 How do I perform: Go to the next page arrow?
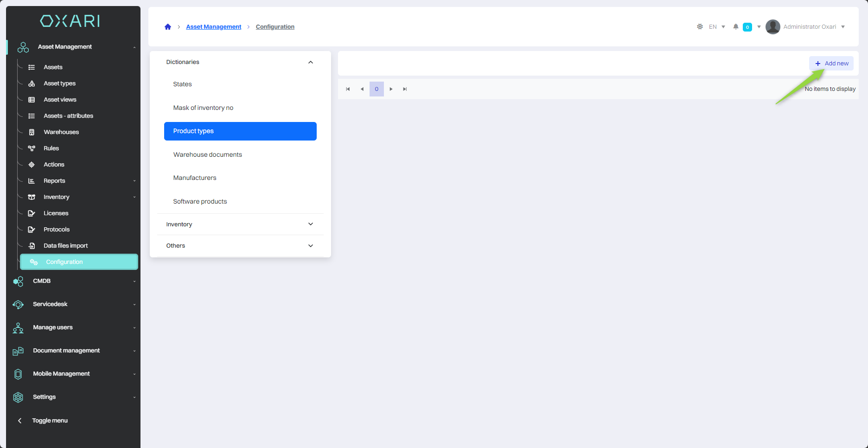(x=391, y=89)
